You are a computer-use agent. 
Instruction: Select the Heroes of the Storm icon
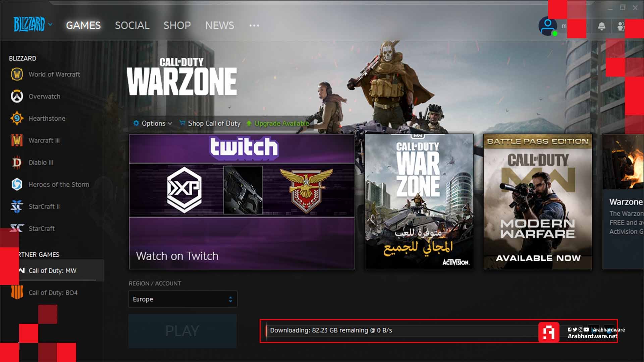coord(17,184)
